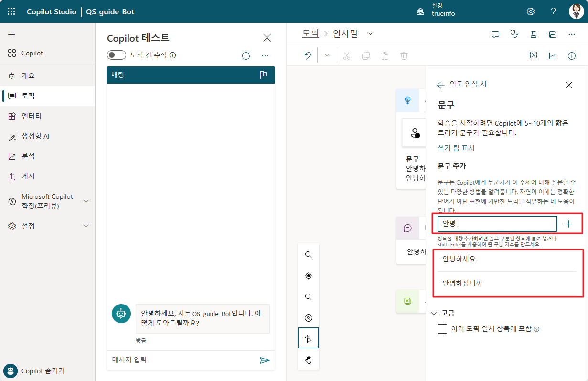Collapse the 고급 advanced section
The width and height of the screenshot is (588, 381).
tap(434, 313)
